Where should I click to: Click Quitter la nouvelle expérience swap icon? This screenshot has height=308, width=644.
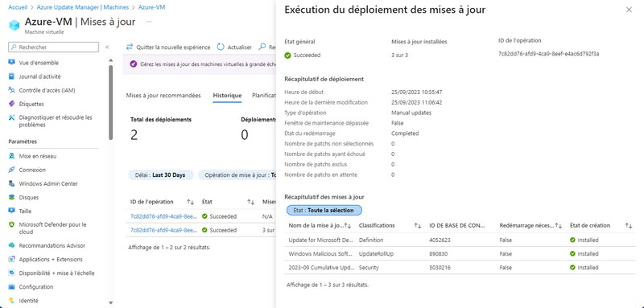[x=130, y=47]
